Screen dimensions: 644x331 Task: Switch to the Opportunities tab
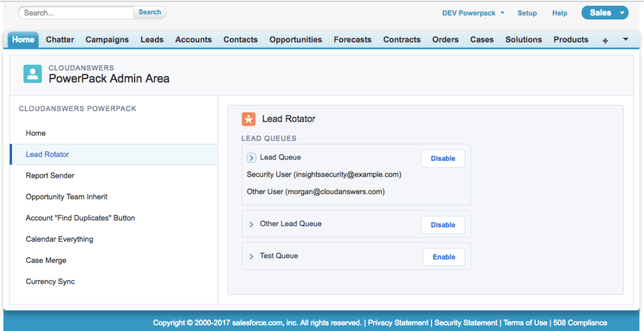click(x=296, y=40)
